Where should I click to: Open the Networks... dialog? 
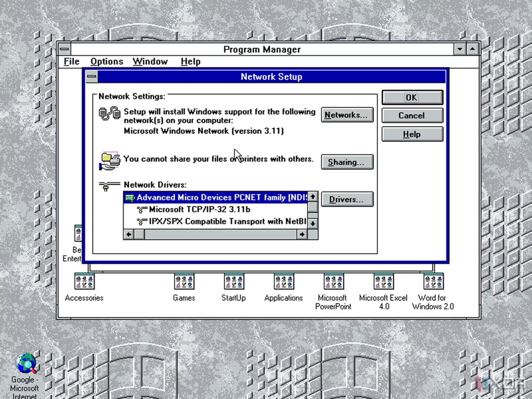347,115
